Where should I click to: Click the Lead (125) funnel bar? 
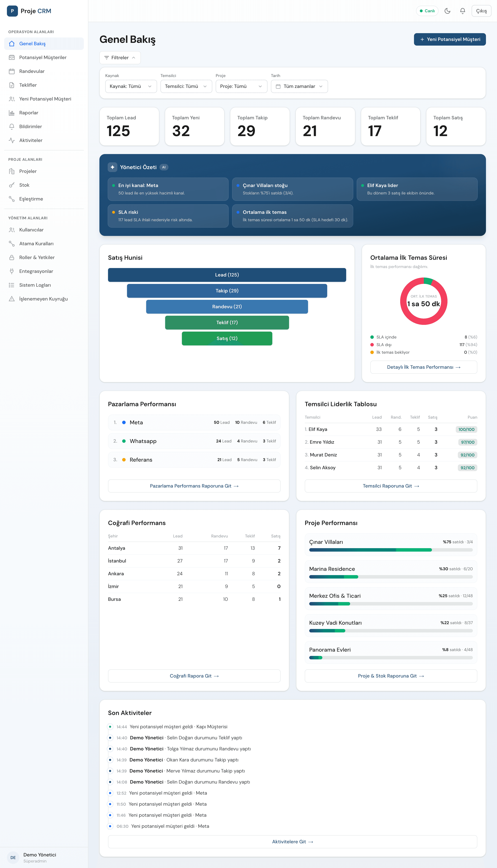[227, 275]
